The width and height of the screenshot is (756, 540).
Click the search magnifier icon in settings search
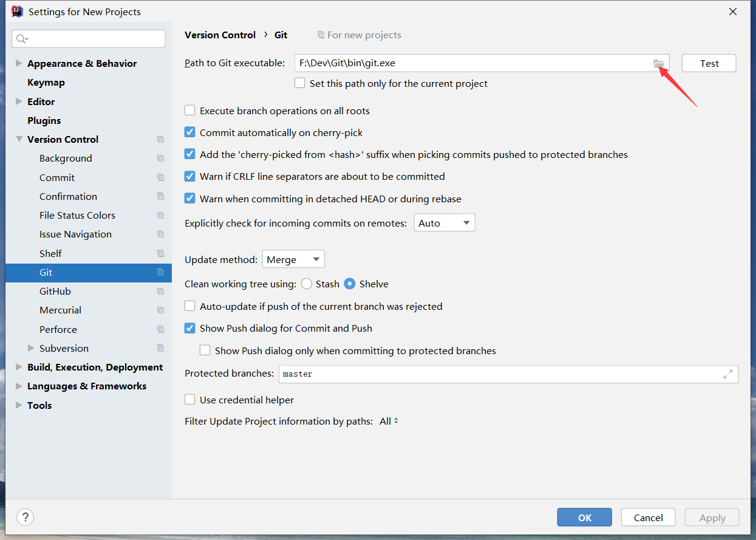coord(22,39)
